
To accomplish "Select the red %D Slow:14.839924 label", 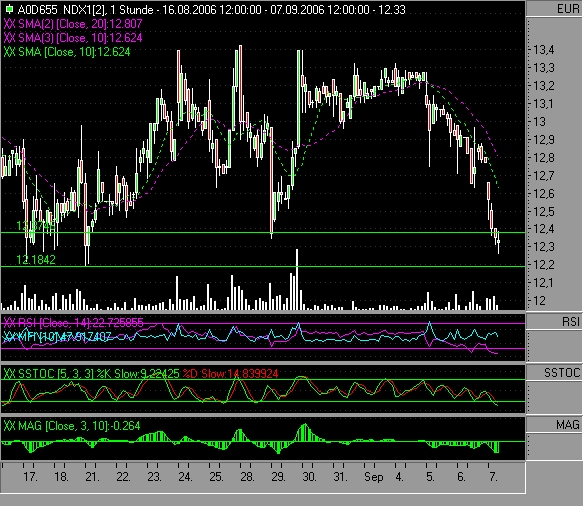I will click(x=230, y=374).
